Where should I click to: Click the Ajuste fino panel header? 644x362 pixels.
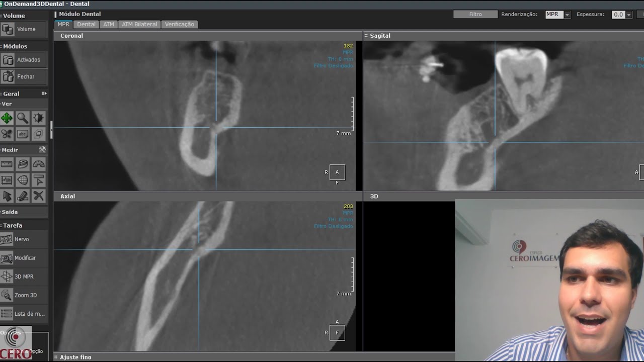pos(75,357)
